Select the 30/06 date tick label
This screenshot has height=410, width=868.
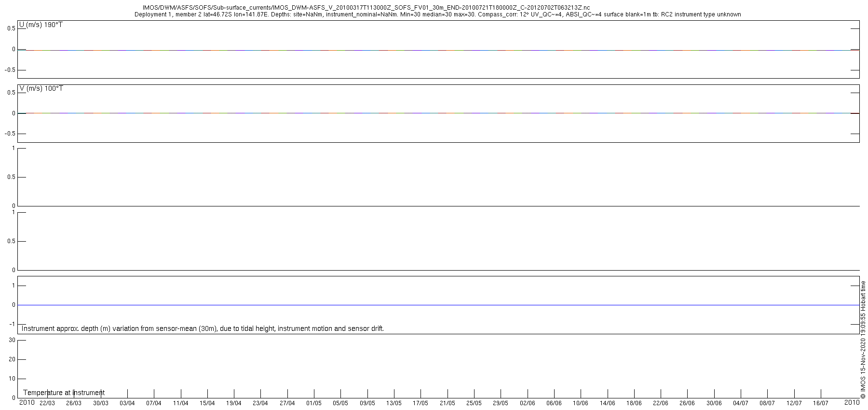pyautogui.click(x=714, y=403)
